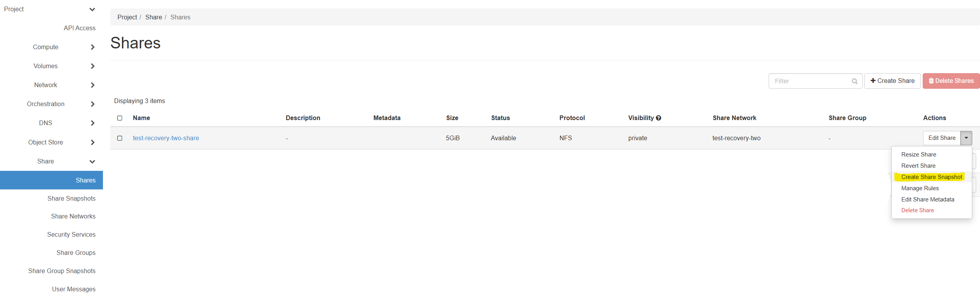Screen dimensions: 980x294
Task: Open the test-recovery-two-share link
Action: tap(166, 138)
